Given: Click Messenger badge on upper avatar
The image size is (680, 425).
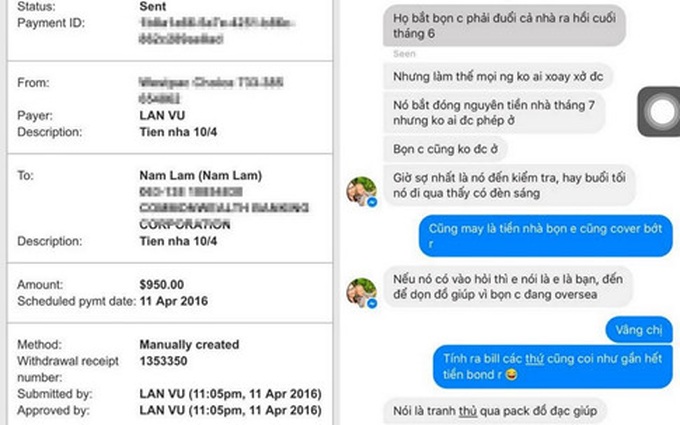Looking at the screenshot, I should [x=372, y=202].
